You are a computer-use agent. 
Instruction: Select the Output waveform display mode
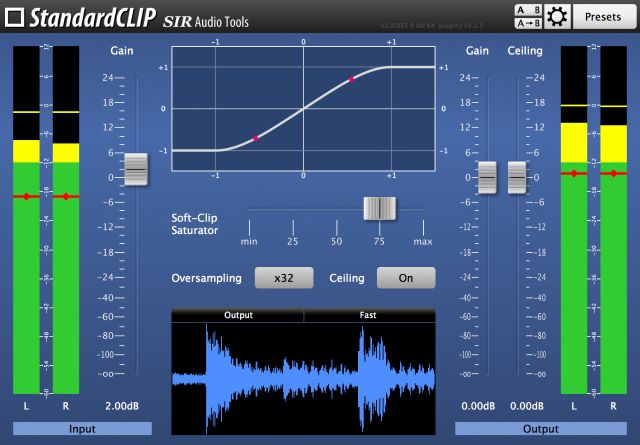pos(238,315)
